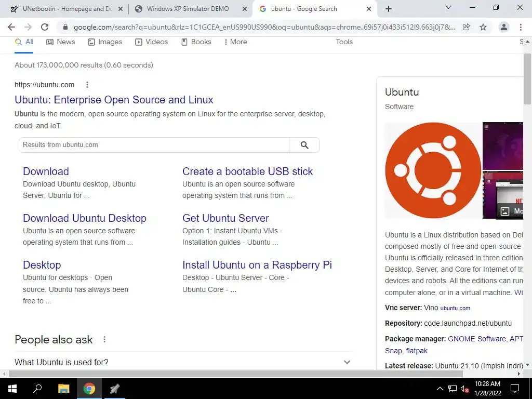
Task: Open Install Ubuntu on a Raspberry Pi link
Action: coord(257,265)
